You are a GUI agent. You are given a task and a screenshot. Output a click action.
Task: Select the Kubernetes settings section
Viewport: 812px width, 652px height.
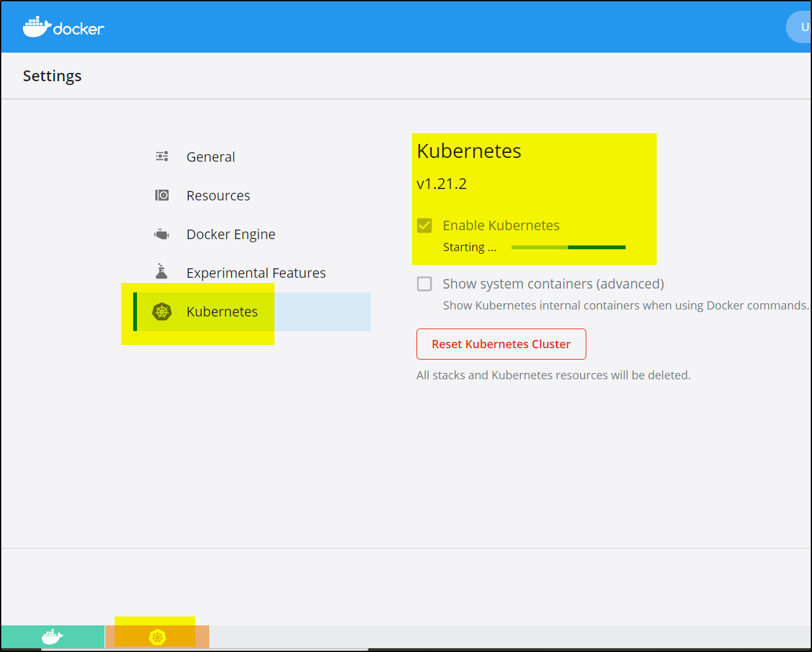[252, 311]
